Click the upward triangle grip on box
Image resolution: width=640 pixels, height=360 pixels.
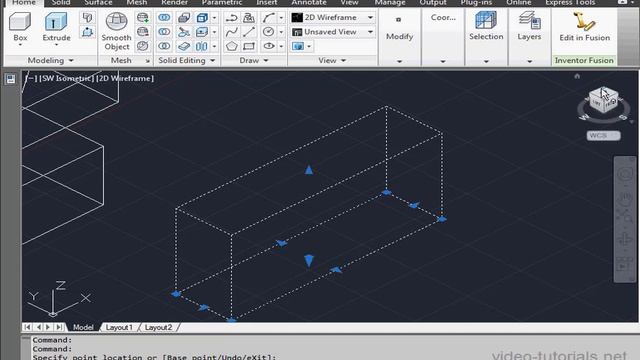[309, 170]
